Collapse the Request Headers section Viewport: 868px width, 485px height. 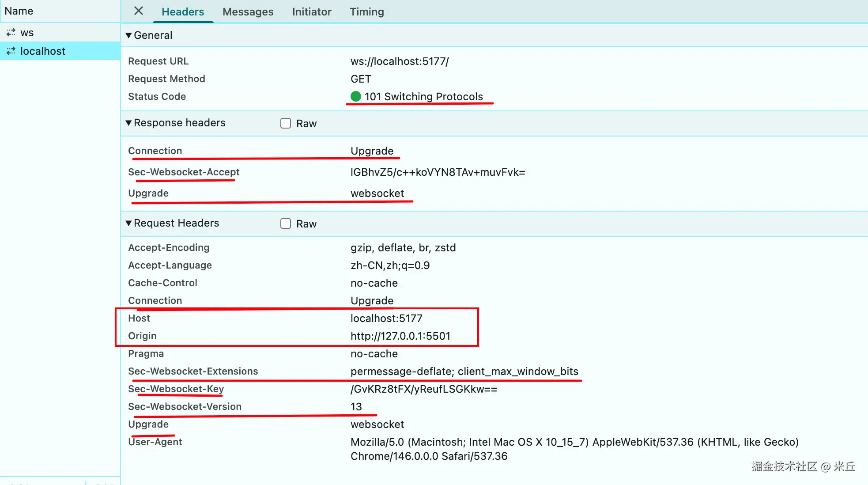pyautogui.click(x=128, y=223)
